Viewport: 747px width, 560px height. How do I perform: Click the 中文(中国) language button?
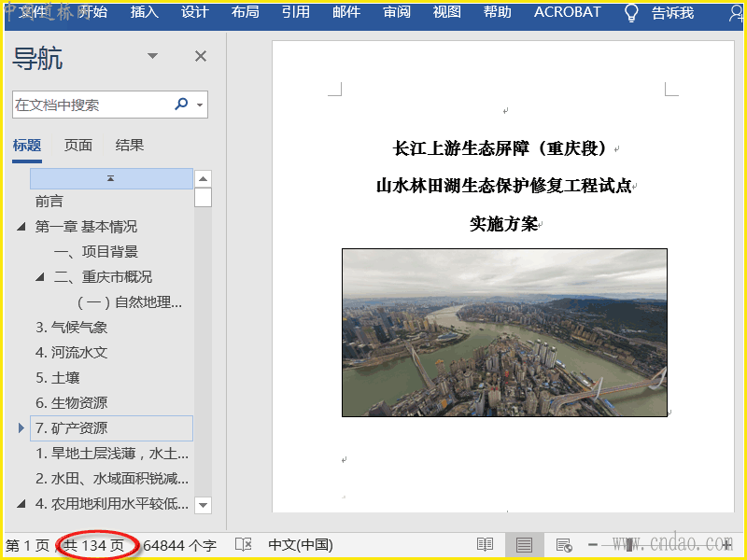[x=300, y=544]
